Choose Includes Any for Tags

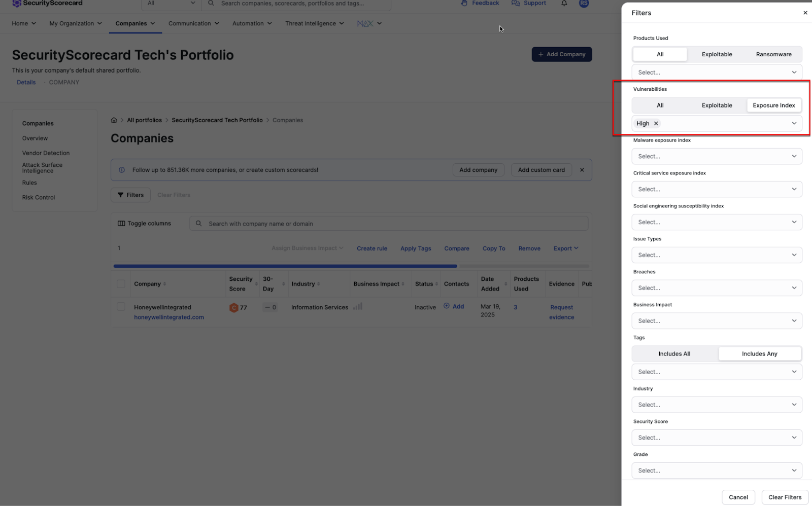(760, 354)
